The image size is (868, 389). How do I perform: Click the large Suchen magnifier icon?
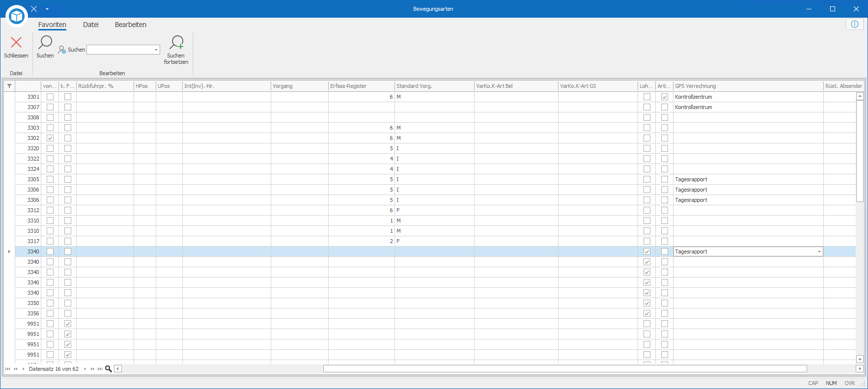pyautogui.click(x=45, y=43)
